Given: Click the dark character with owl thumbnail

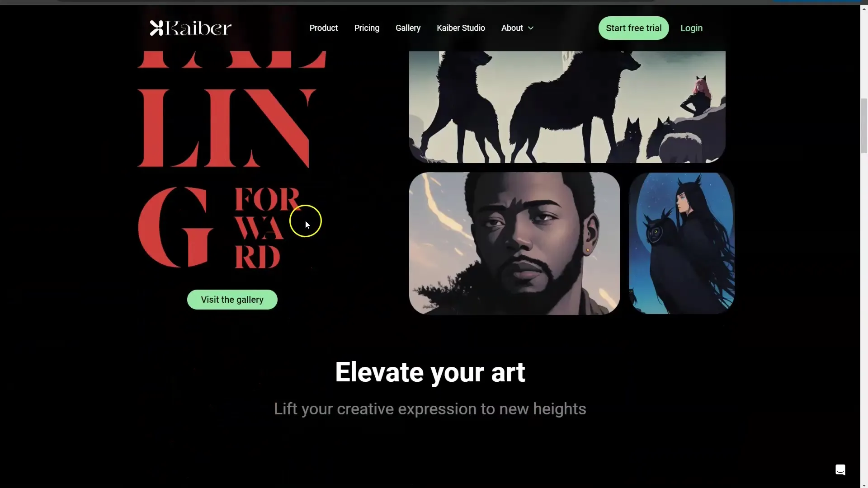Looking at the screenshot, I should coord(681,243).
